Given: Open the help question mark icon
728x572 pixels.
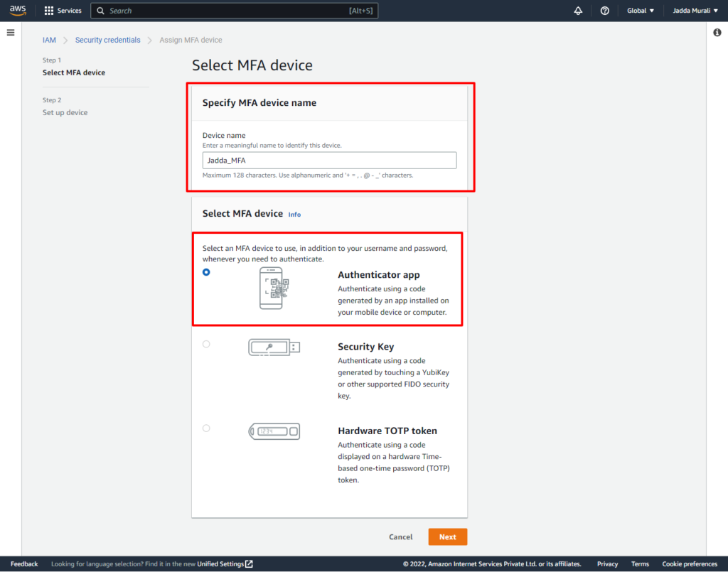Looking at the screenshot, I should pos(604,11).
